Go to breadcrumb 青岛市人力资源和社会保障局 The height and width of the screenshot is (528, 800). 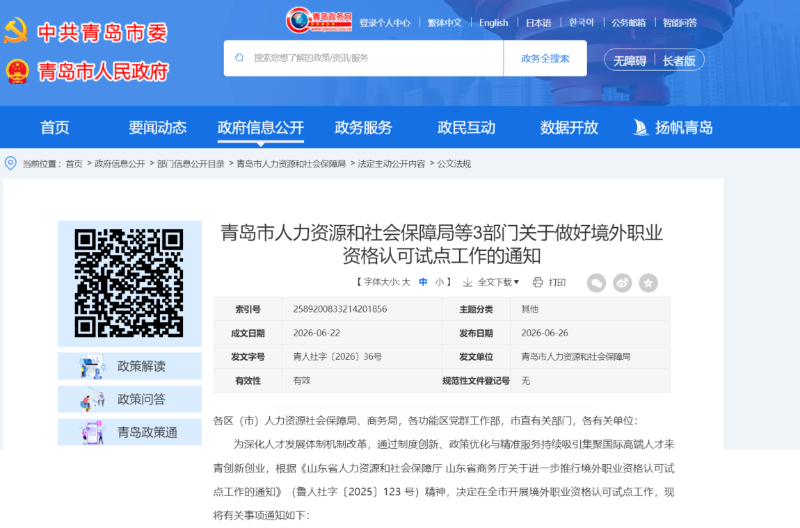pyautogui.click(x=291, y=164)
